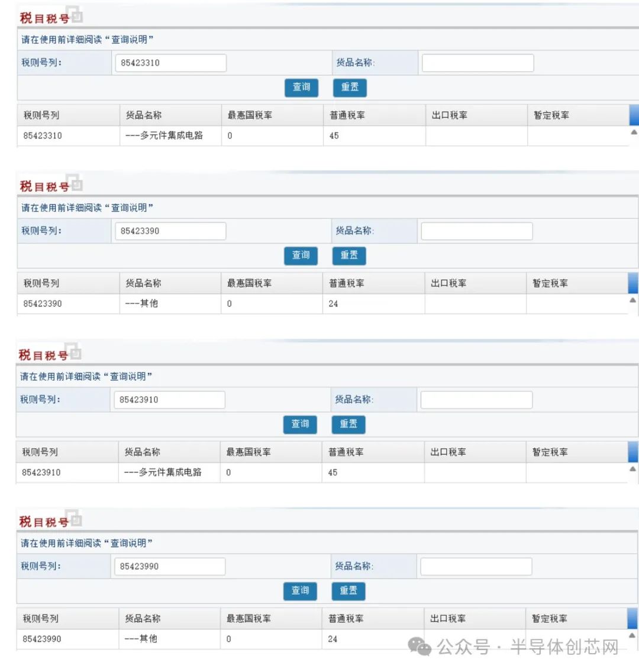Focus 税则号列 input containing 85423310
Screen dimensions: 639x672
tap(171, 63)
